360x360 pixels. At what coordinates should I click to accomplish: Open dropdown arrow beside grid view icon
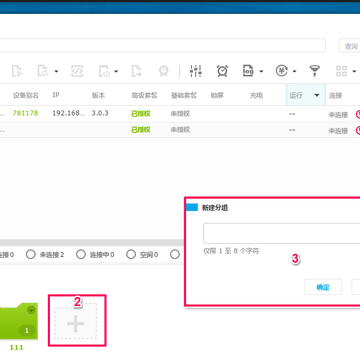click(x=354, y=71)
